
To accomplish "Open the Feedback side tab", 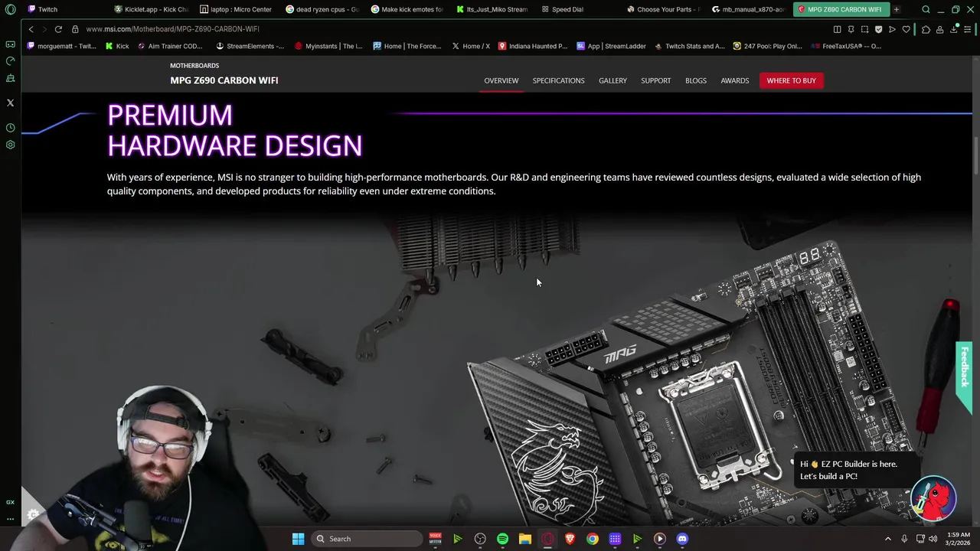I will tap(964, 378).
